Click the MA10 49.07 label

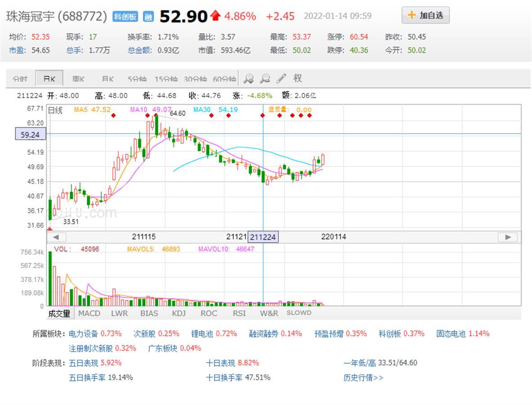point(150,110)
